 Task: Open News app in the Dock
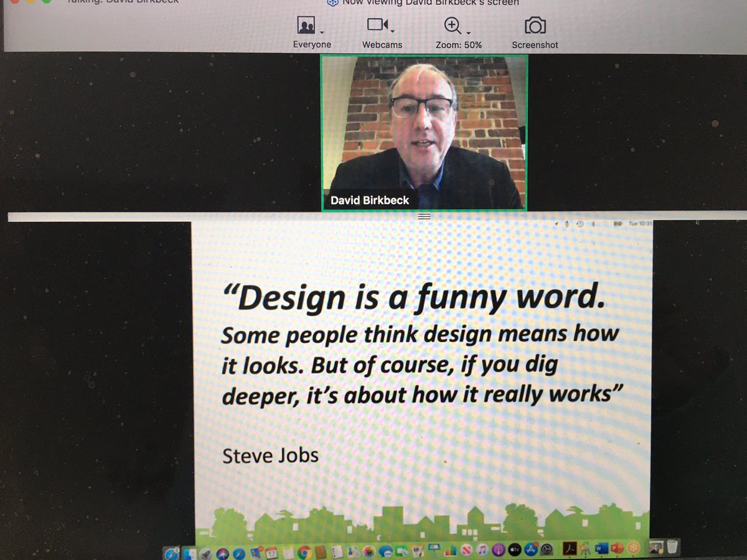[466, 551]
